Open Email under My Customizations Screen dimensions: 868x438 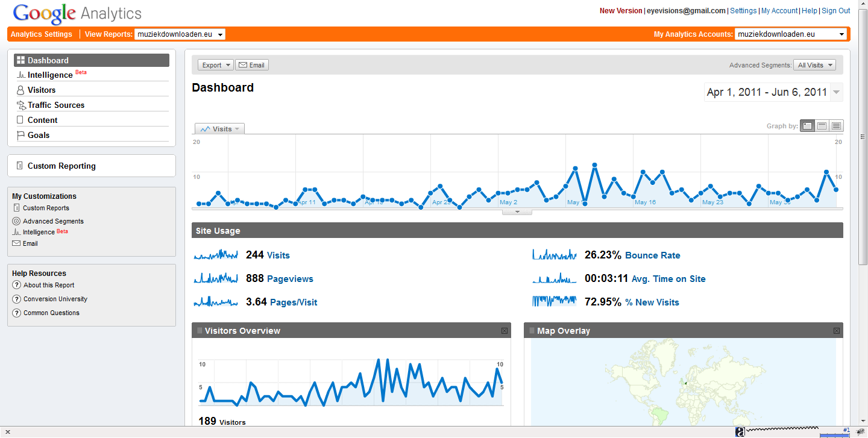pos(30,243)
